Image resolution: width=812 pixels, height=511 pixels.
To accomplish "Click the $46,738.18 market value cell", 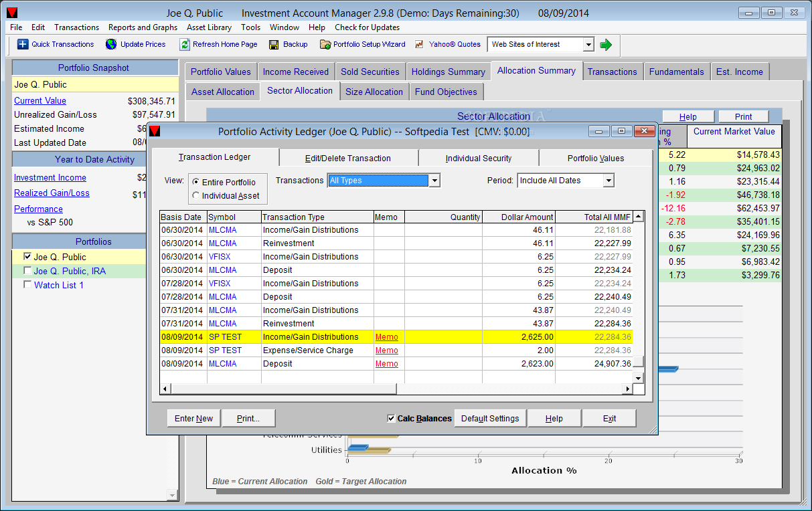I will click(734, 195).
